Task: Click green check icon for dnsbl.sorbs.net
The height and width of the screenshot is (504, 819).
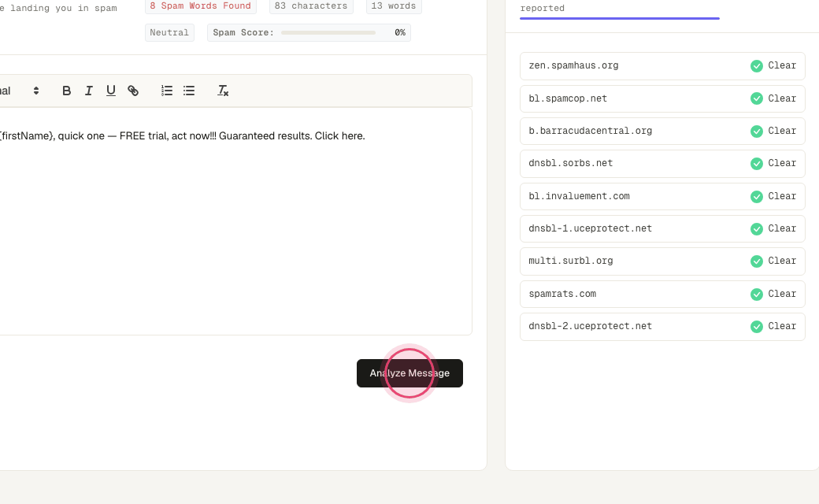Action: (x=756, y=164)
